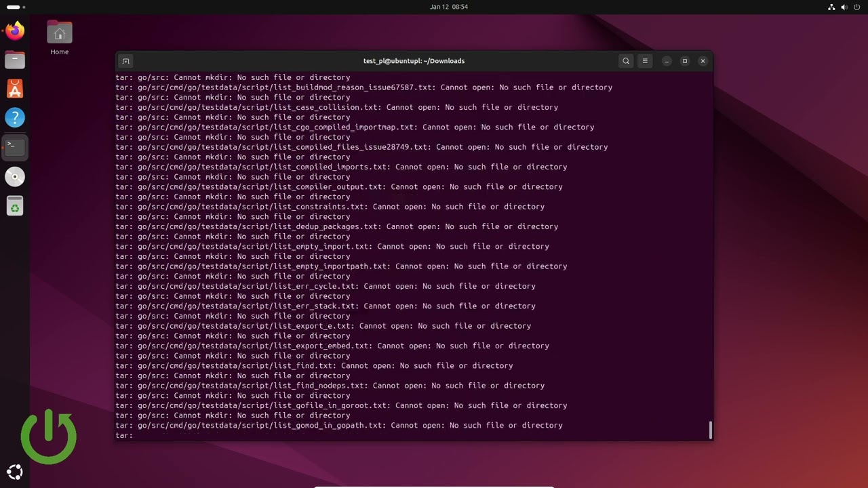Click line list_compiled_files_issue28749.txt
The width and height of the screenshot is (868, 488).
361,147
